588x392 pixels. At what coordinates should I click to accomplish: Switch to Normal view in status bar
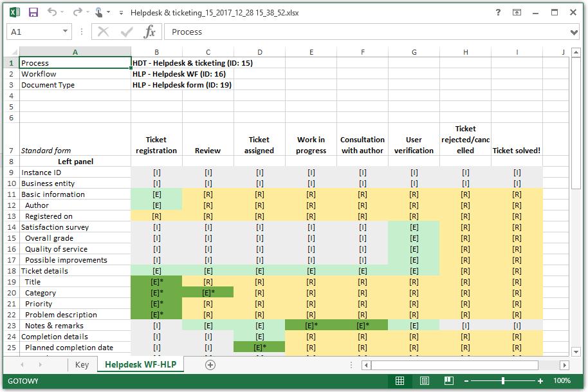click(400, 381)
